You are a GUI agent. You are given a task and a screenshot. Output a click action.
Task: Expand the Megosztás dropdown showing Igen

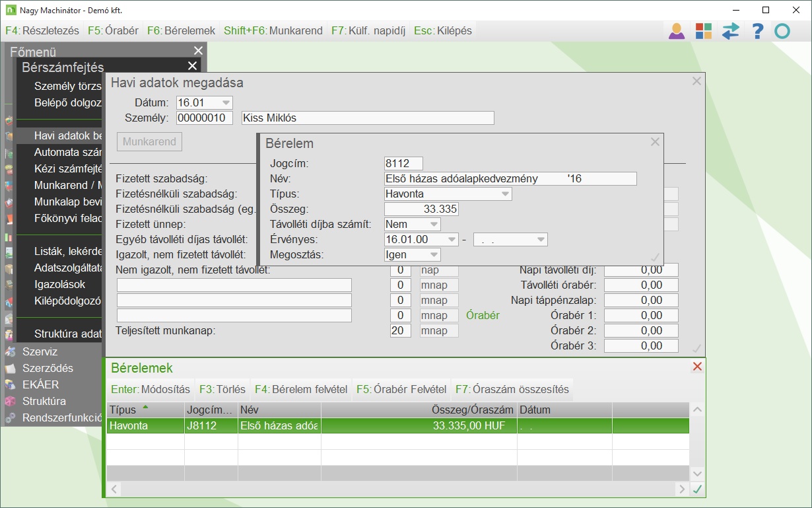(434, 255)
